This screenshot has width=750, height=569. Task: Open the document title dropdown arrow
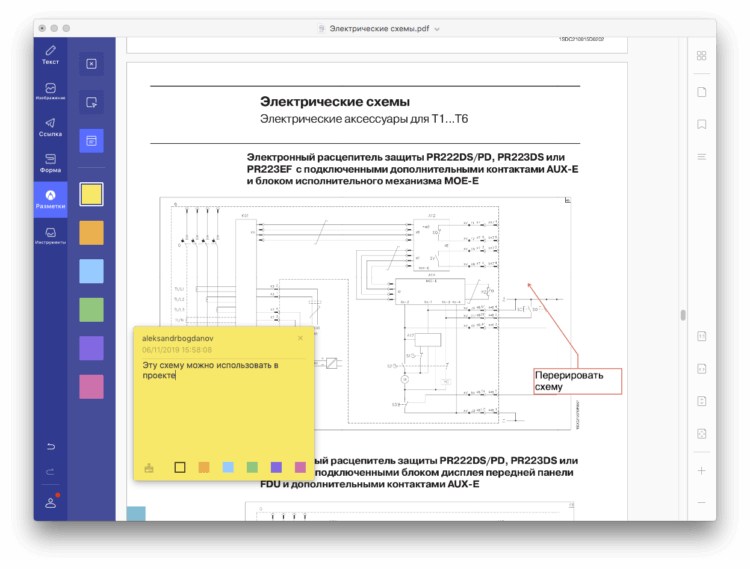coord(437,29)
